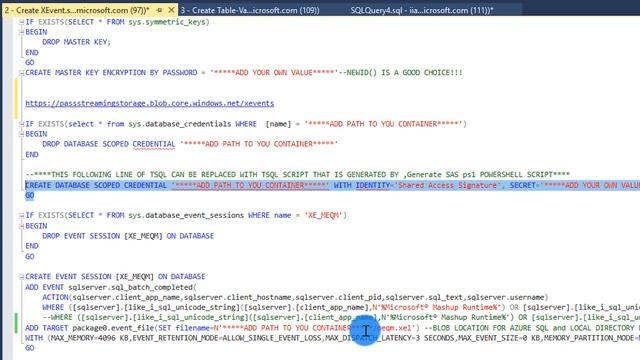Click the IDENTITY keyword in highlighted line
640x360 pixels.
click(373, 185)
